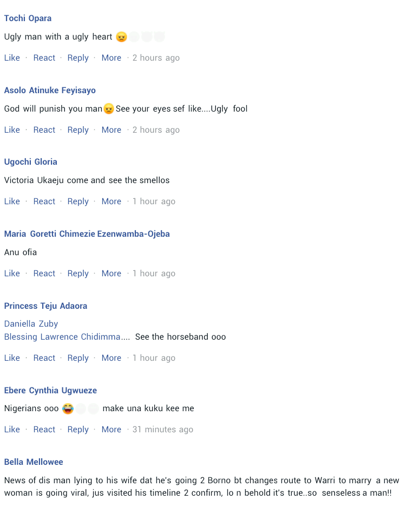Reply to Princess Teju Adaora's comment
Viewport: 420px width, 506px height.
pyautogui.click(x=78, y=358)
